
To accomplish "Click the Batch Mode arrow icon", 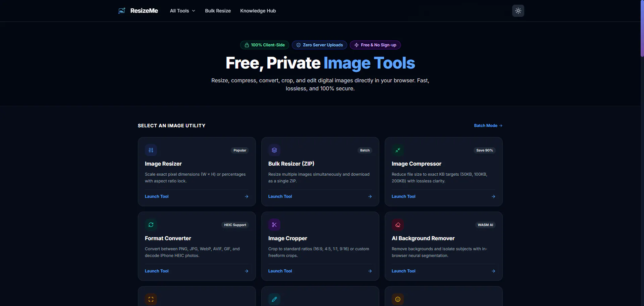I will [x=501, y=126].
